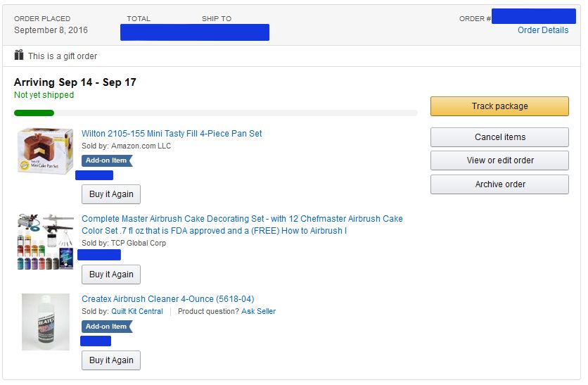The width and height of the screenshot is (588, 385).
Task: Select View or edit order
Action: point(499,160)
